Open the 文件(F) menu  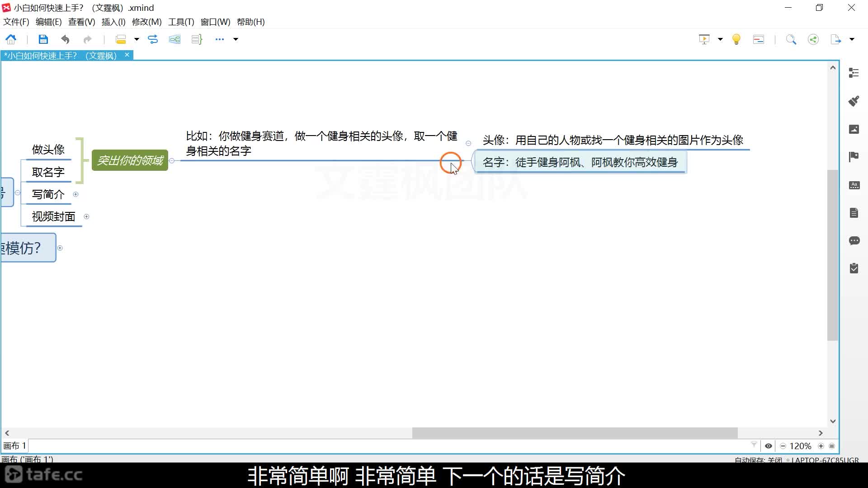point(16,22)
